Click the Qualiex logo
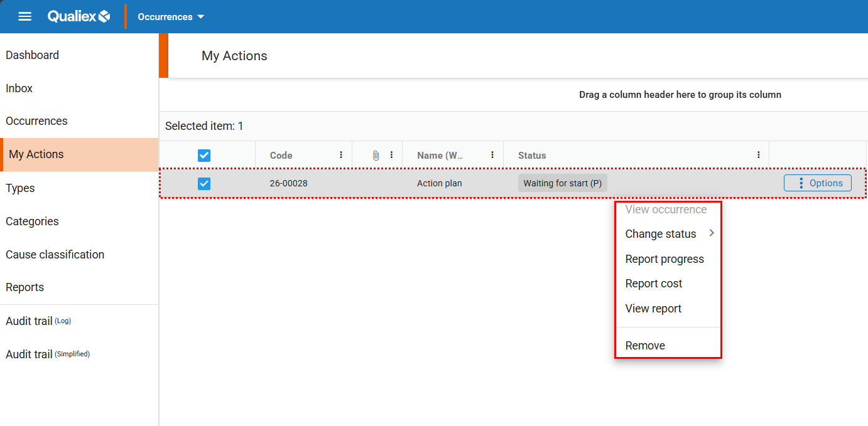The image size is (868, 426). coord(79,16)
